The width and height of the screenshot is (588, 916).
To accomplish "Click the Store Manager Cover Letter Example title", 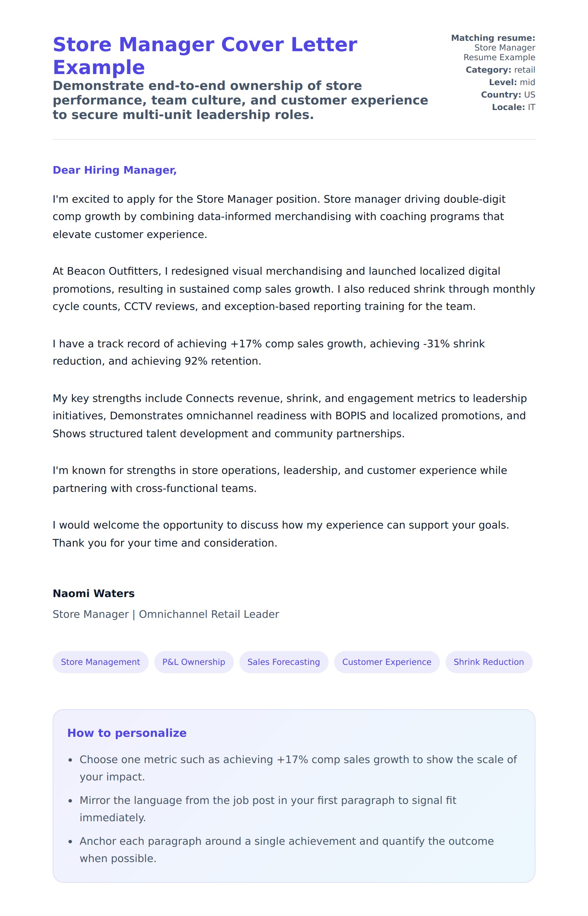I will coord(205,55).
